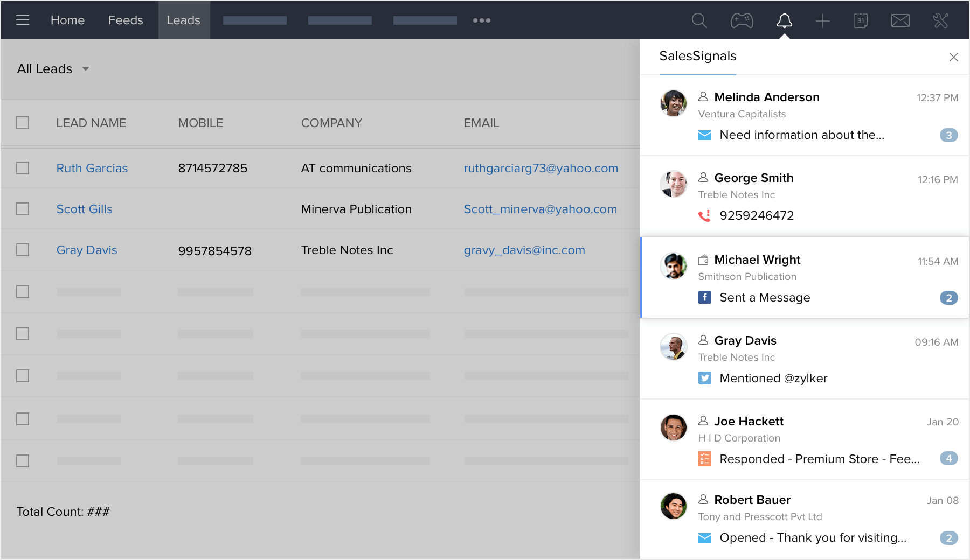Select the checkbox beside Scott Gills
Screen dimensions: 970x560
click(x=22, y=209)
